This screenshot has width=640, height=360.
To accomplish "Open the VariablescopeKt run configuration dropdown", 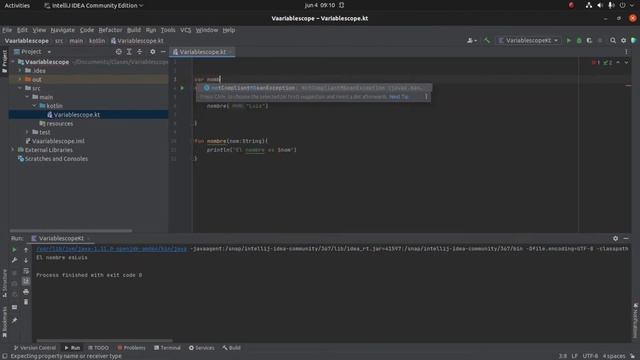I will [529, 40].
